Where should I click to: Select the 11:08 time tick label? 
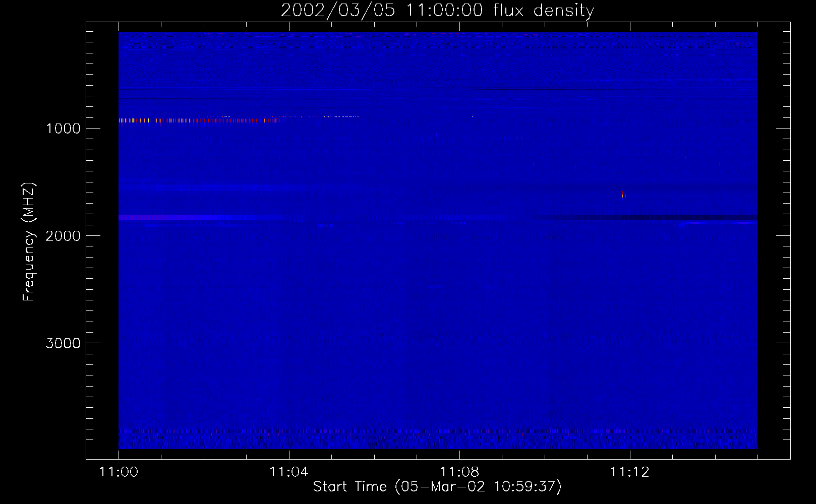pos(459,472)
